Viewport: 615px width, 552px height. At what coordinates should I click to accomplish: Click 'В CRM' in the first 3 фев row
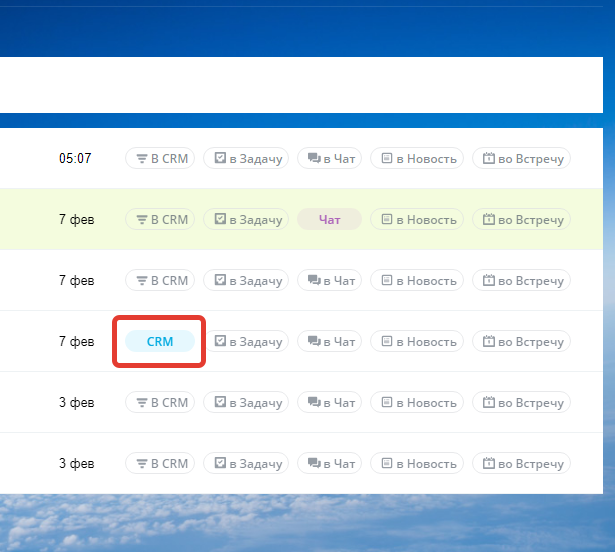(160, 402)
